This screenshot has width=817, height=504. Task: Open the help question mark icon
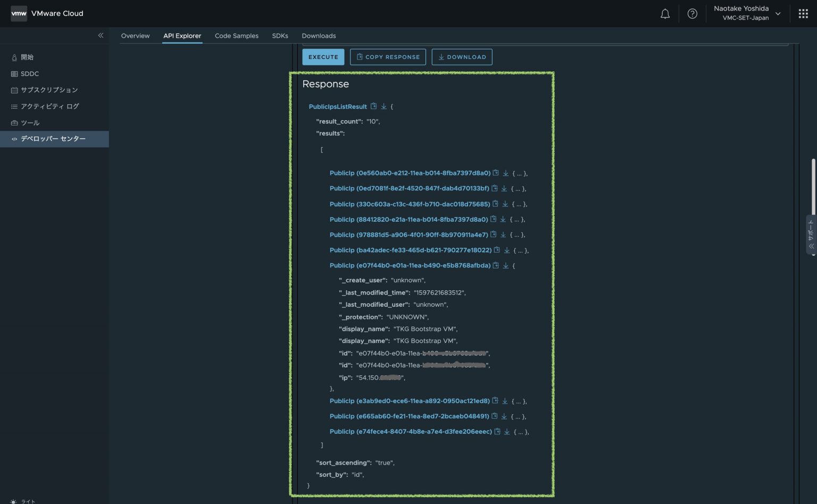pos(692,14)
